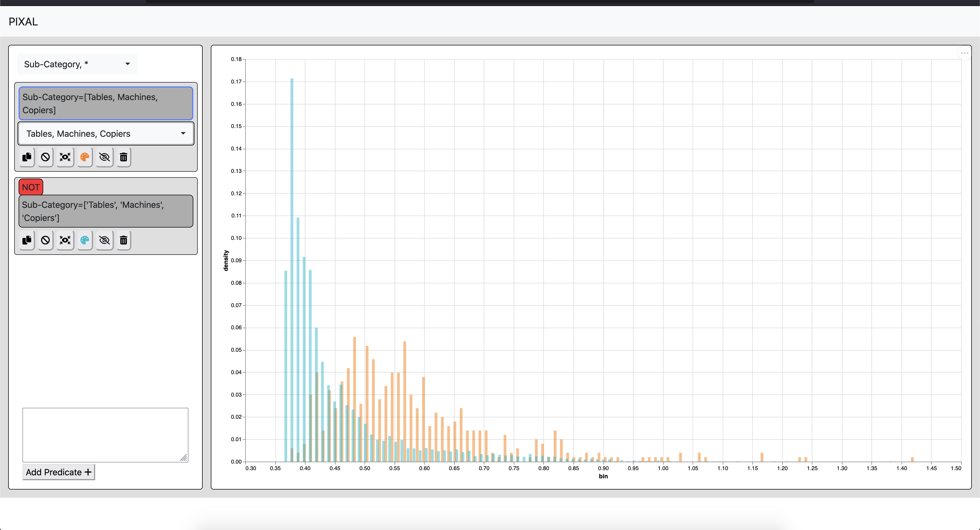Click copy icon of Tables, Machines, Copiers predicate
The height and width of the screenshot is (530, 980).
tap(27, 157)
